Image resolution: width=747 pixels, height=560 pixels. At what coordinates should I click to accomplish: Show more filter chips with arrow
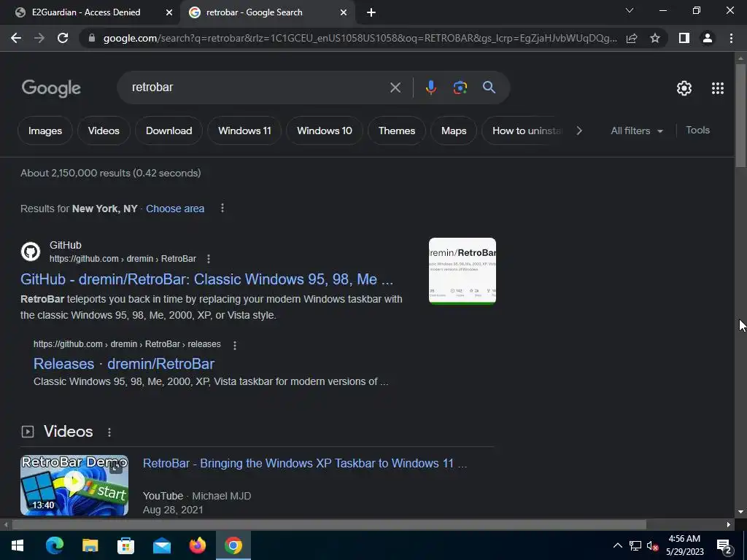579,131
